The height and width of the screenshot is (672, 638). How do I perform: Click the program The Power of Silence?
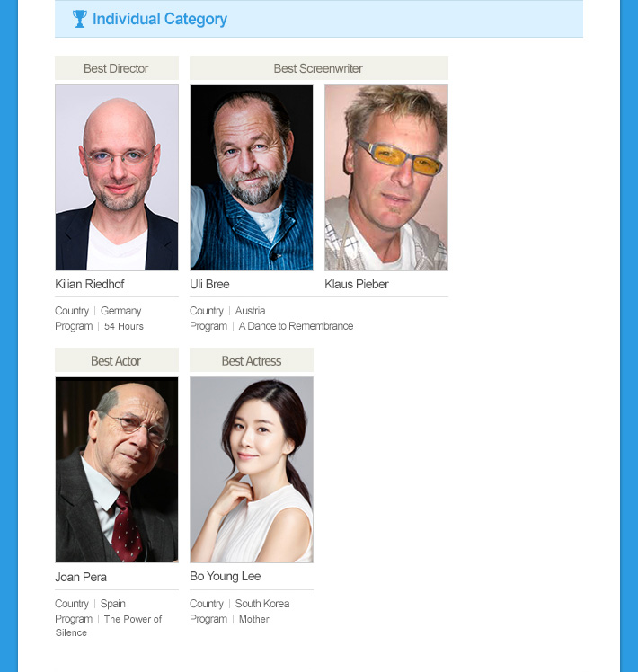tap(109, 625)
